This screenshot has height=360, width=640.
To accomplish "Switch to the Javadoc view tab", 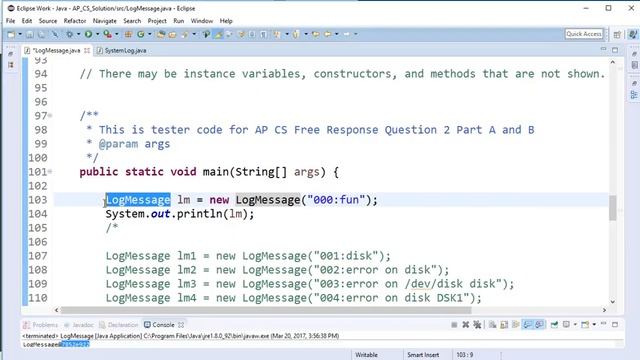I will point(79,325).
